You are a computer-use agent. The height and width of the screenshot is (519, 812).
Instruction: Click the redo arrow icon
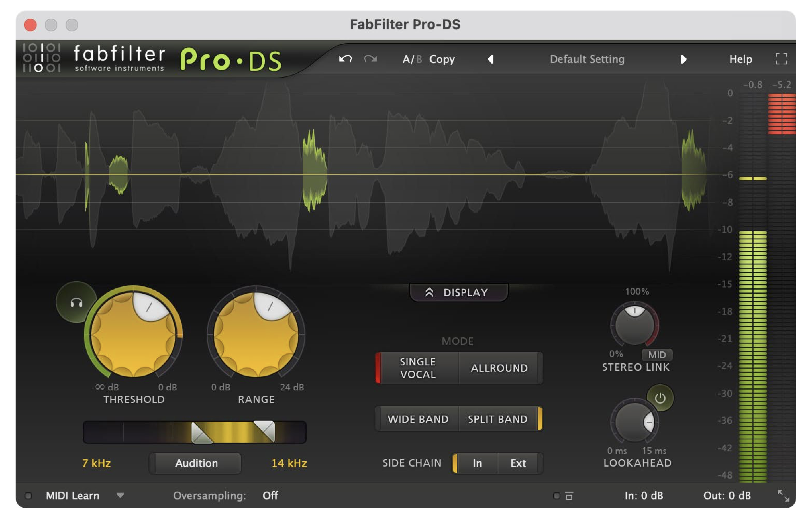370,59
